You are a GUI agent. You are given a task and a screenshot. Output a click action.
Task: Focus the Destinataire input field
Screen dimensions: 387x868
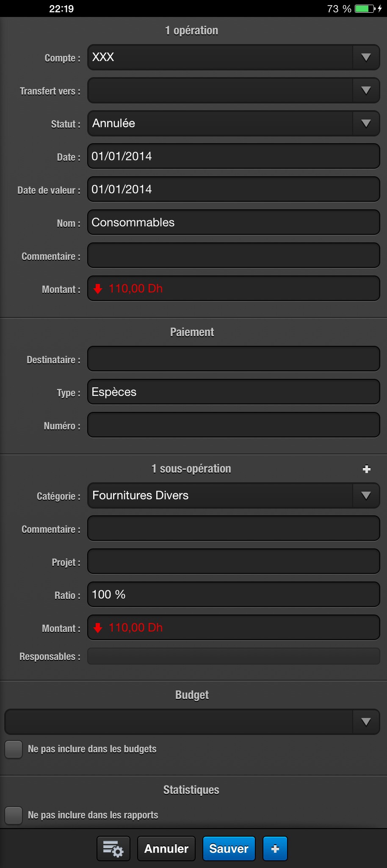[x=233, y=359]
